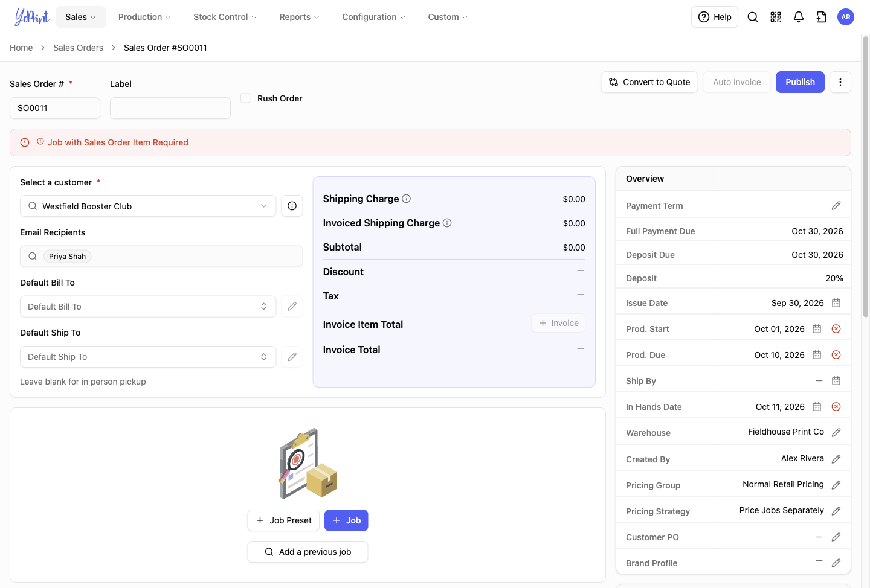870x588 pixels.
Task: Click Convert to Quote
Action: [x=649, y=82]
